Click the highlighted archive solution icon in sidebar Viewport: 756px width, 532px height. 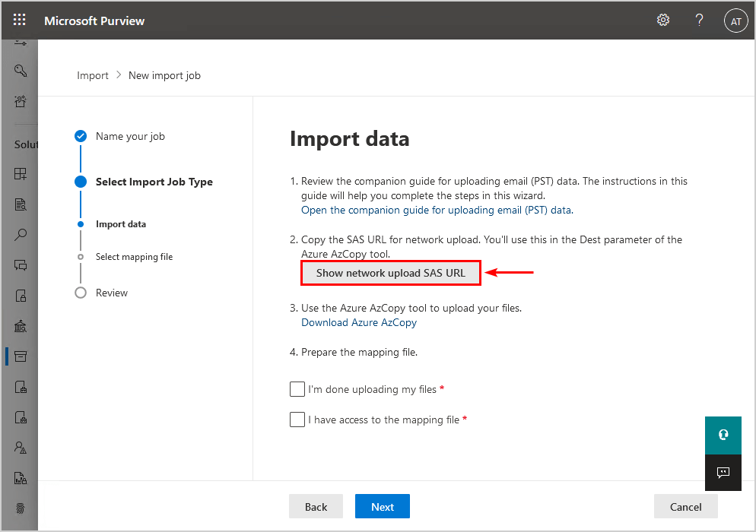(21, 356)
